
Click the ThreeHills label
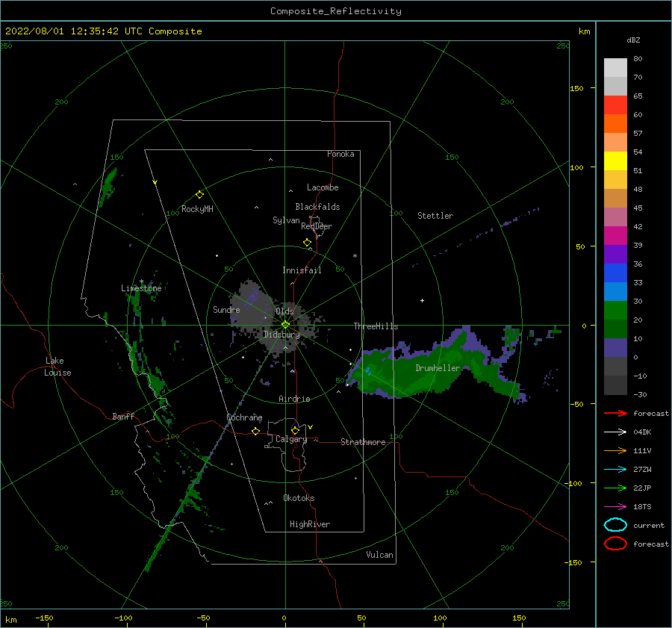[376, 326]
